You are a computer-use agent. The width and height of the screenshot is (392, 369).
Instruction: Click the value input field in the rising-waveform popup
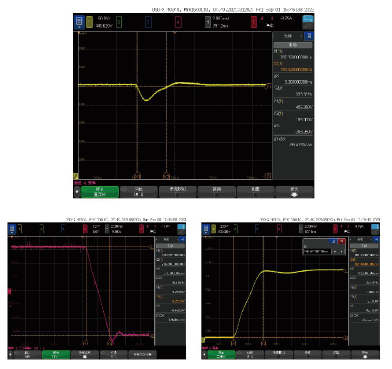pyautogui.click(x=317, y=251)
